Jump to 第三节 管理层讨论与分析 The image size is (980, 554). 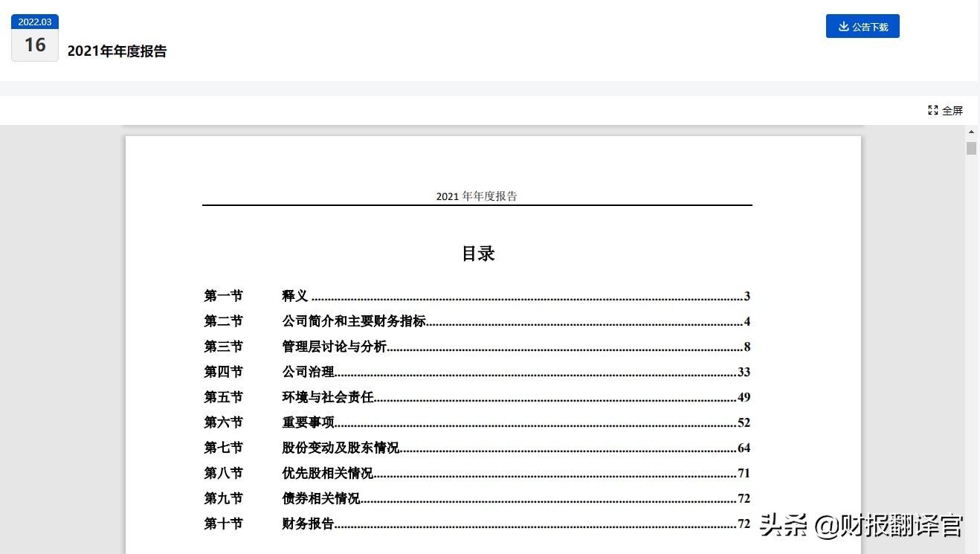(x=335, y=346)
